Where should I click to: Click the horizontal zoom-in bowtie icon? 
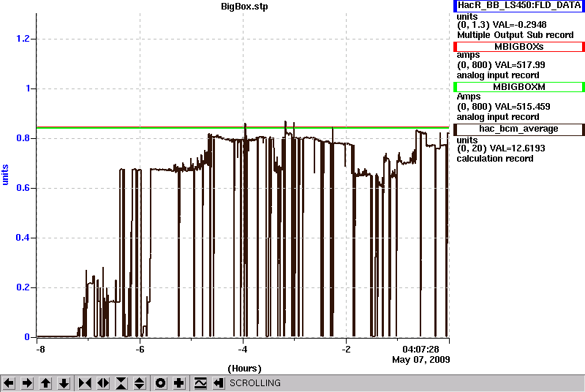point(85,383)
